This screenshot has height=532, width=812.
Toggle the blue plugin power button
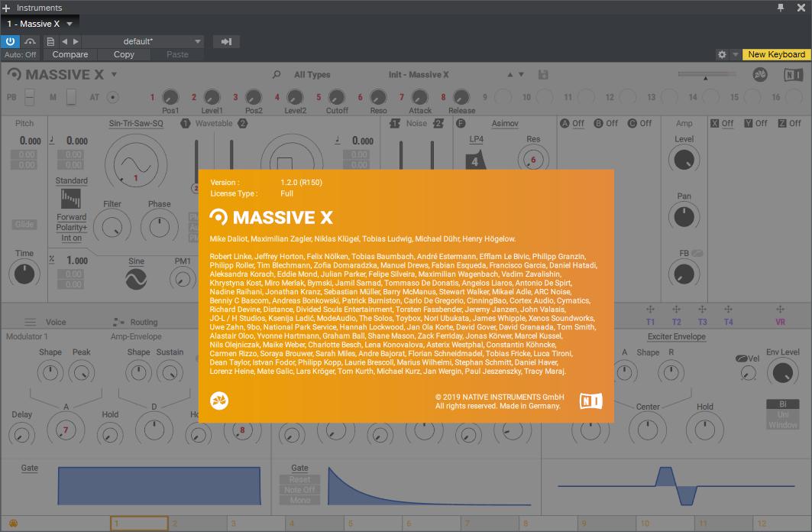(10, 41)
